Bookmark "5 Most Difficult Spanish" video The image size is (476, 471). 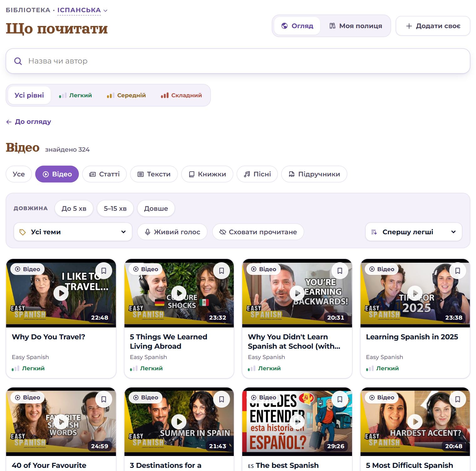click(458, 399)
